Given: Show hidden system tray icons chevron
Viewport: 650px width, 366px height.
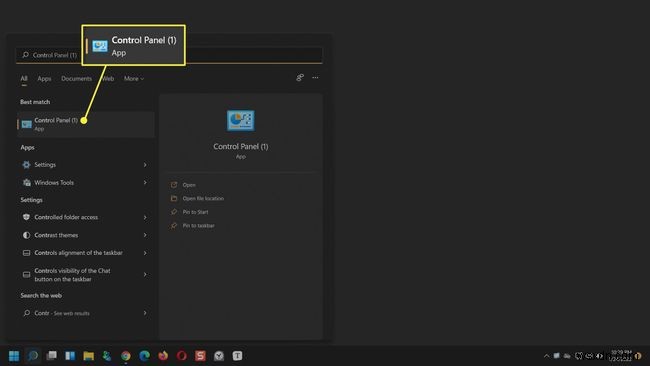Looking at the screenshot, I should coord(546,356).
